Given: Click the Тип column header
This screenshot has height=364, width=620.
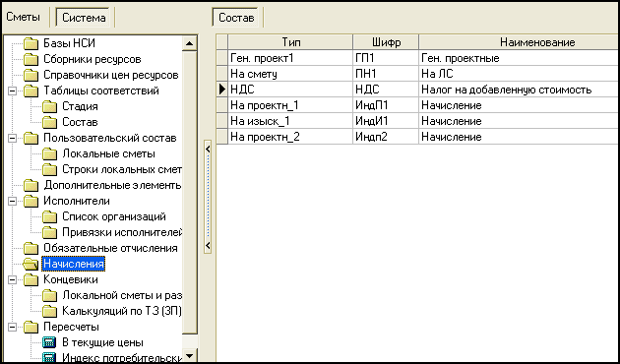Looking at the screenshot, I should tap(290, 42).
